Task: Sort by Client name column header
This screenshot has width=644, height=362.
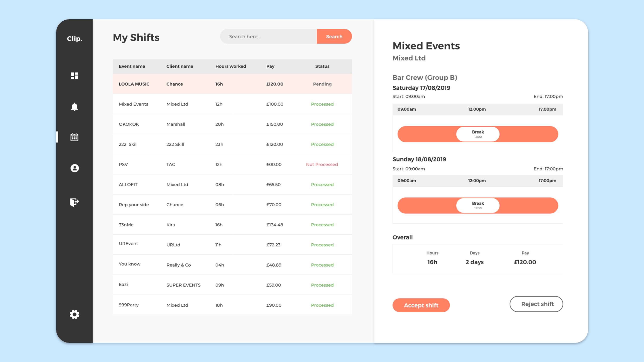Action: 180,66
